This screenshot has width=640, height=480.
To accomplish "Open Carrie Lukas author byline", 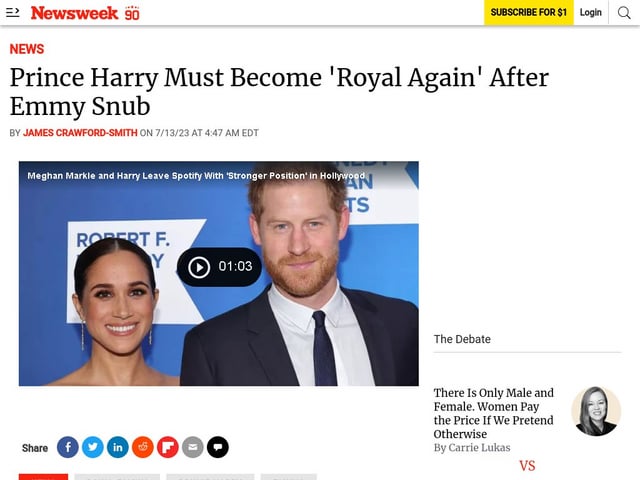I will pos(472,448).
